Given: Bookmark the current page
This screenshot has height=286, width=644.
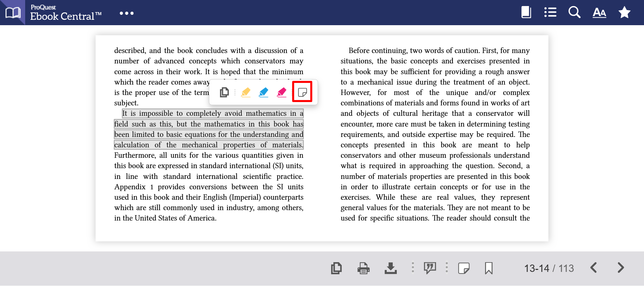Looking at the screenshot, I should point(489,268).
